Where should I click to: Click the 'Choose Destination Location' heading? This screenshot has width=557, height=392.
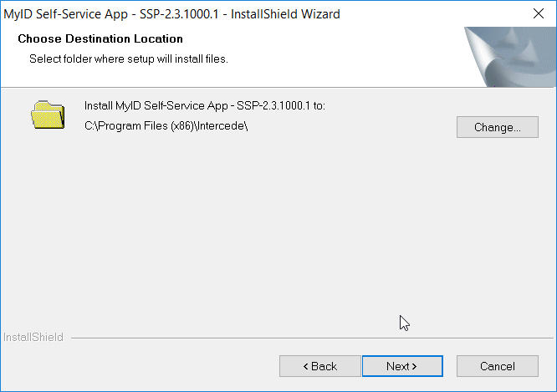100,38
